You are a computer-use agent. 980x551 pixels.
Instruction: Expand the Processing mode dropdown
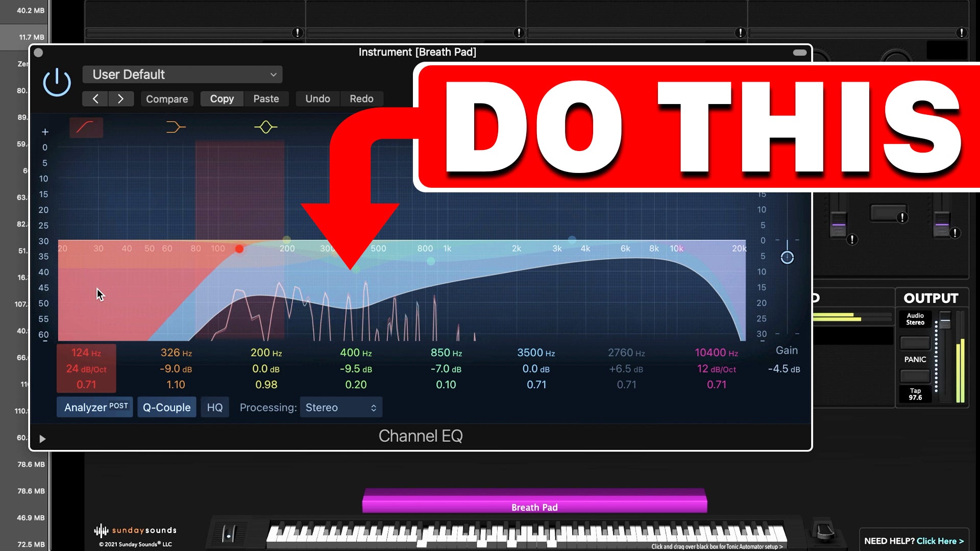[x=339, y=407]
